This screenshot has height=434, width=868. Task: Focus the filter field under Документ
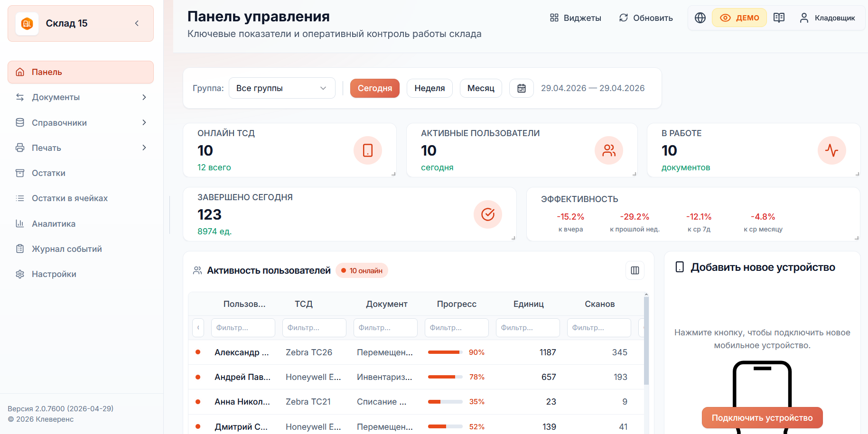pyautogui.click(x=385, y=328)
